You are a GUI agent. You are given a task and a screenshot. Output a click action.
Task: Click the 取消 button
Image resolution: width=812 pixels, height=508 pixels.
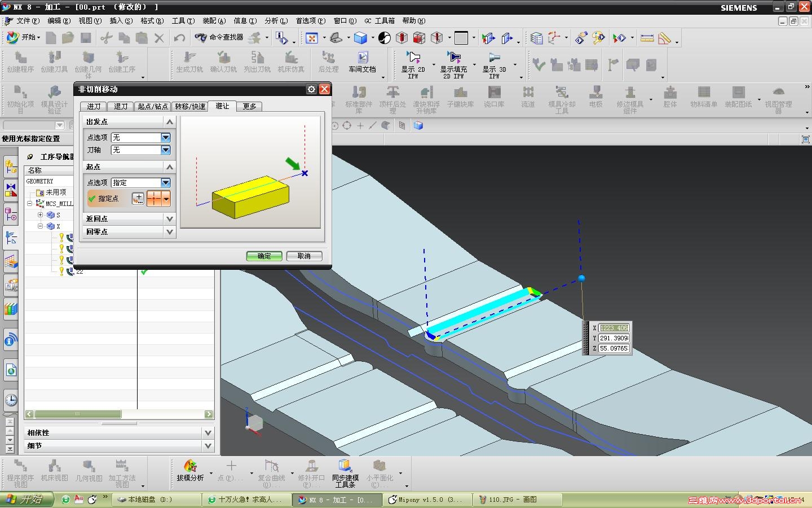tap(304, 256)
